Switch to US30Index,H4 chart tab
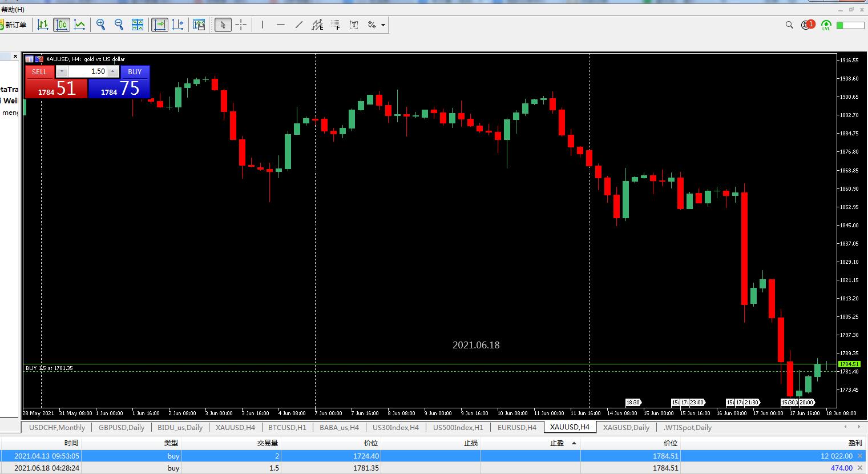 (x=395, y=427)
